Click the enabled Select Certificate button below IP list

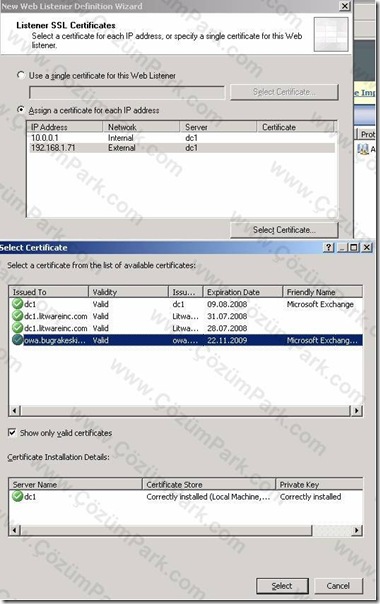tap(284, 230)
